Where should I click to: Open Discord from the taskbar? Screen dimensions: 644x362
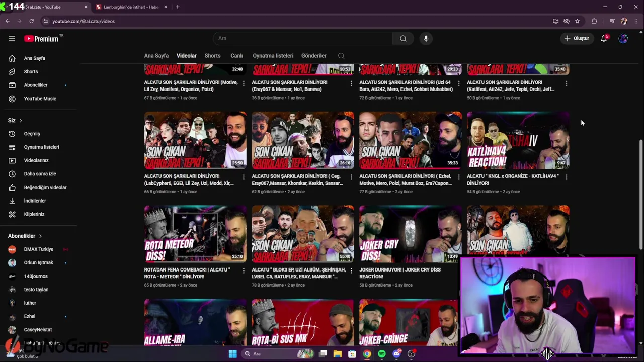tap(396, 354)
